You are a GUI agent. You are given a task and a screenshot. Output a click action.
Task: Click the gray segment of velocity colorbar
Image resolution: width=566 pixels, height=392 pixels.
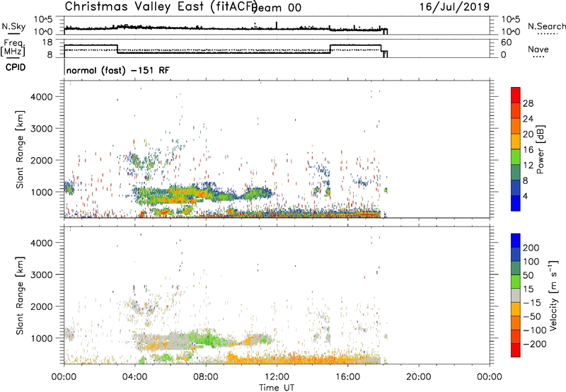(x=516, y=296)
